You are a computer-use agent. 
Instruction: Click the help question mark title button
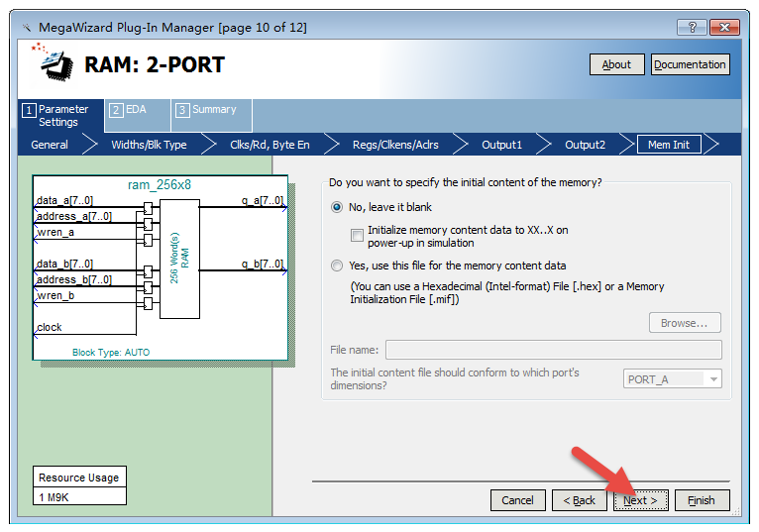(692, 27)
